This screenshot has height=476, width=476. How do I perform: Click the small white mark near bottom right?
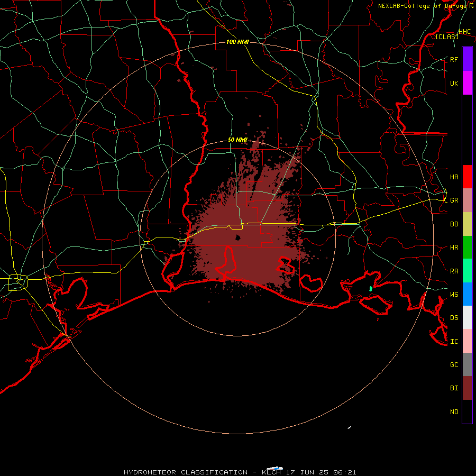[x=349, y=428]
